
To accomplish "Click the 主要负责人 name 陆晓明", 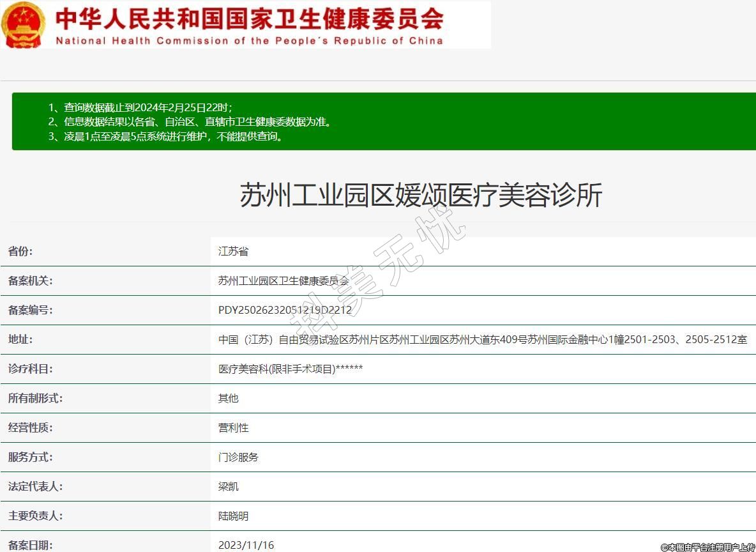I will tap(233, 516).
